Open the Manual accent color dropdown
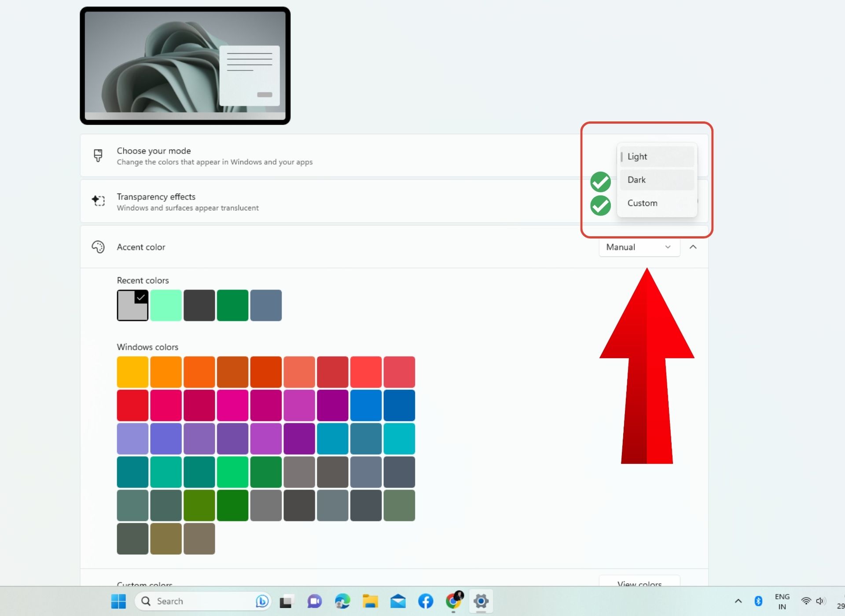 tap(639, 247)
